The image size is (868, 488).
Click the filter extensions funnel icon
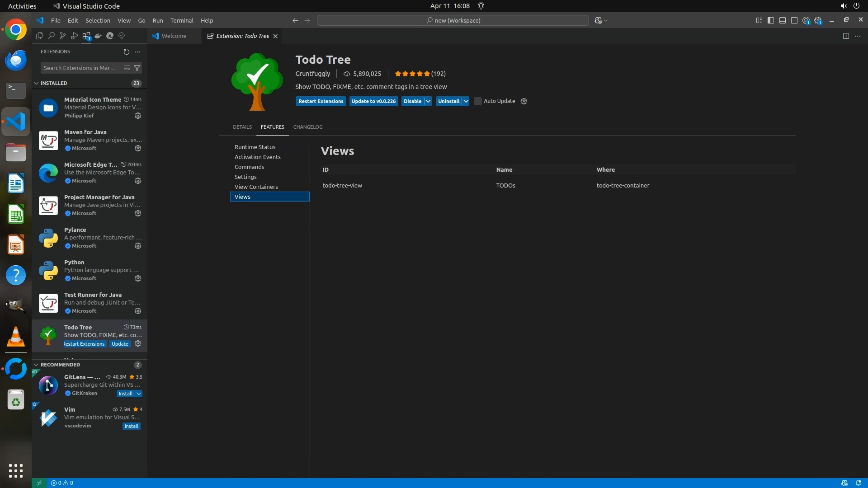coord(137,68)
